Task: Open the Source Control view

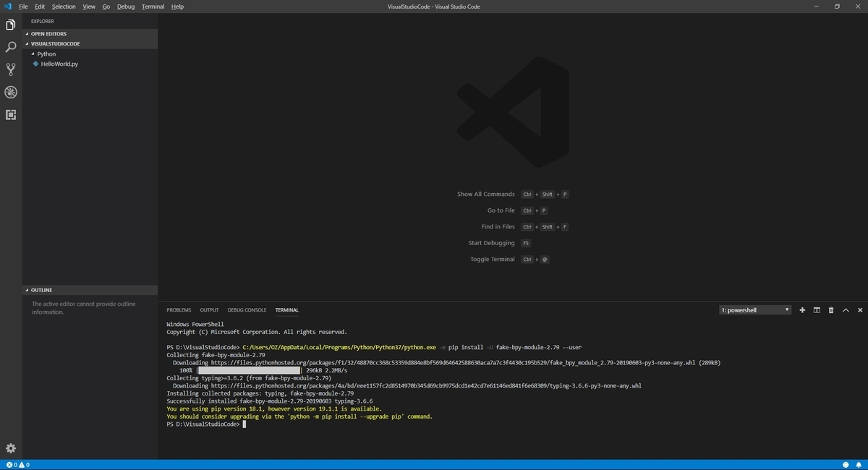Action: 11,70
